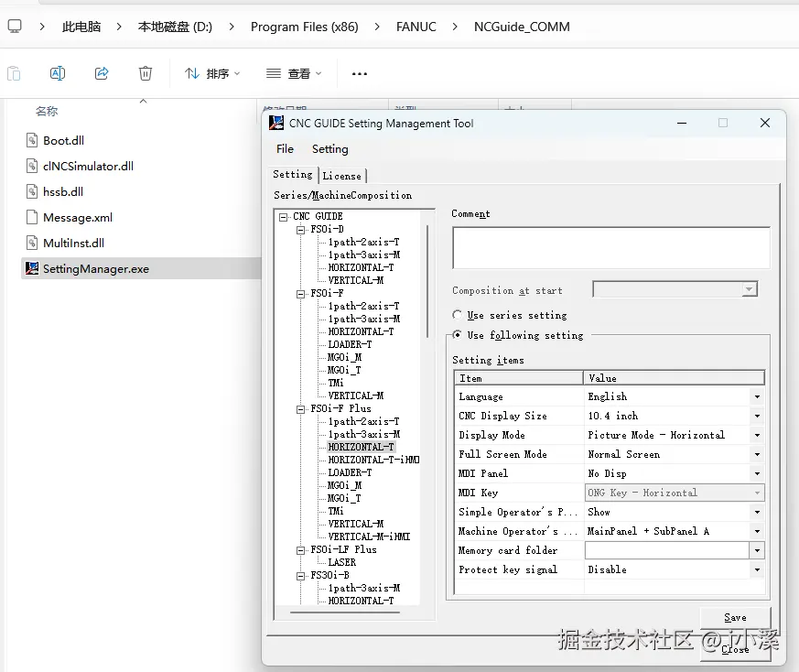
Task: Select VERTICAL-M-iHMI tree item
Action: tap(369, 537)
